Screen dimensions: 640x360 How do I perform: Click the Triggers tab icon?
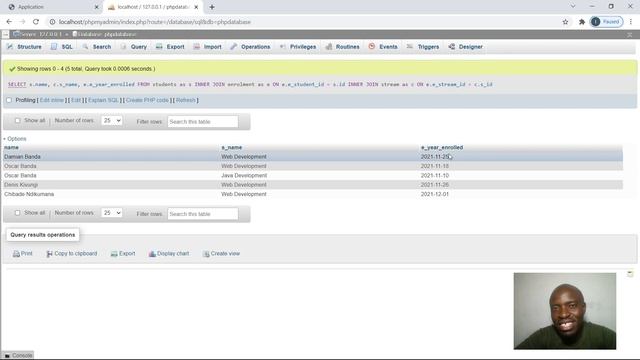coord(410,47)
